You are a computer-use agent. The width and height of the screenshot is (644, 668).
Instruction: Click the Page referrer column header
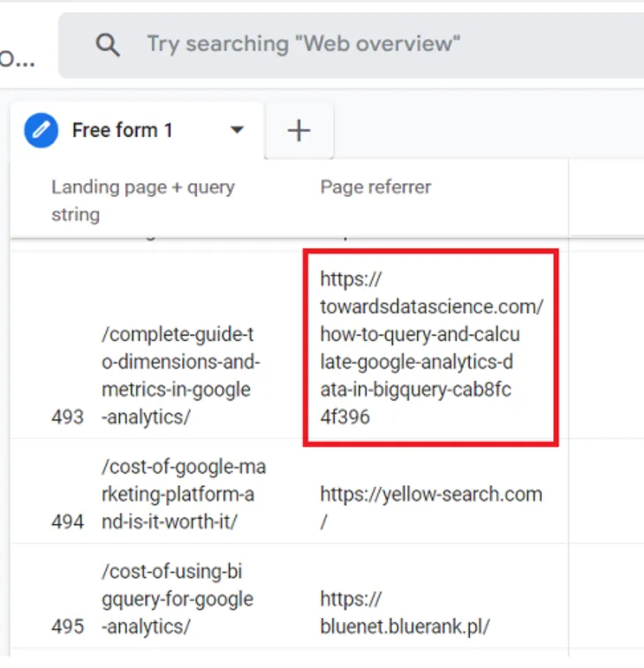pos(375,187)
